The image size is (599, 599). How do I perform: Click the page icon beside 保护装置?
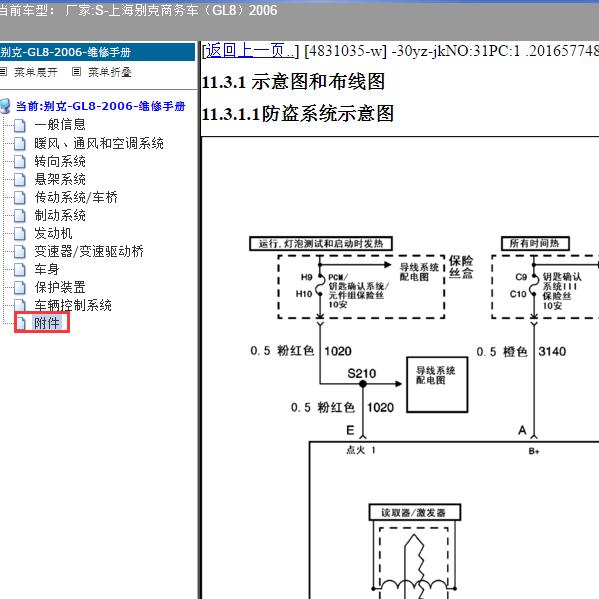click(19, 288)
